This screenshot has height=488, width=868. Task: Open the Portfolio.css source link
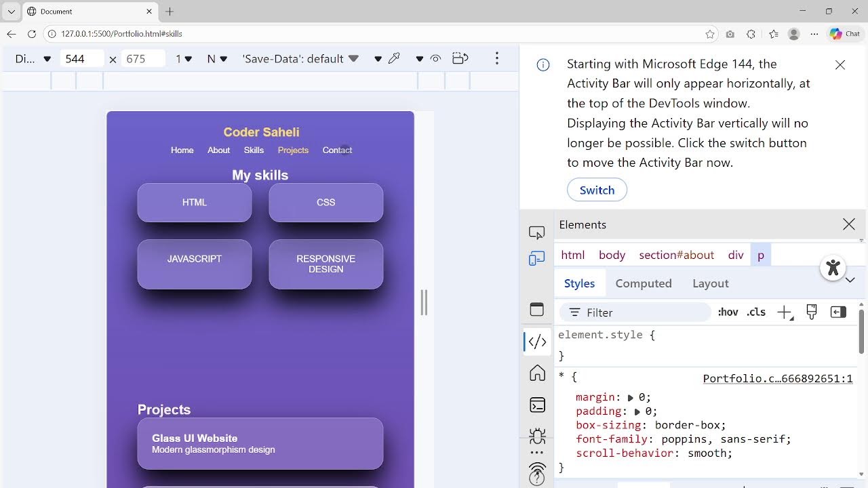pyautogui.click(x=778, y=379)
